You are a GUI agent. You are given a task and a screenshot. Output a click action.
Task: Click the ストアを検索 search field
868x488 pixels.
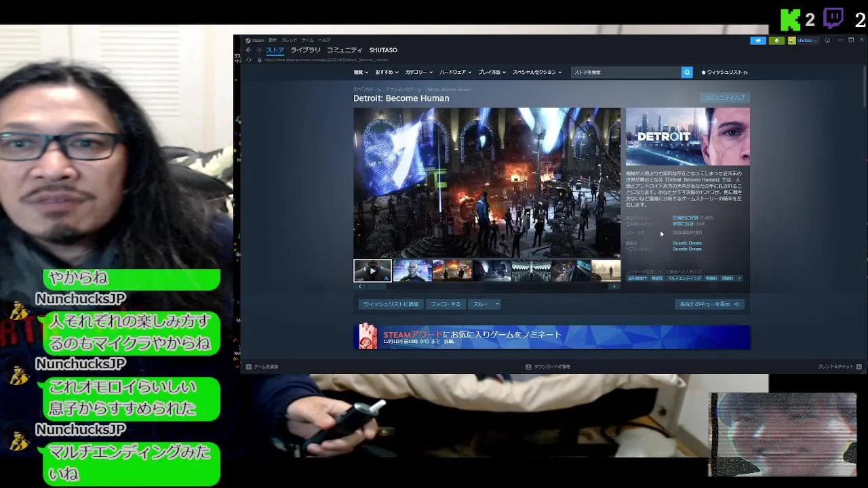(626, 72)
